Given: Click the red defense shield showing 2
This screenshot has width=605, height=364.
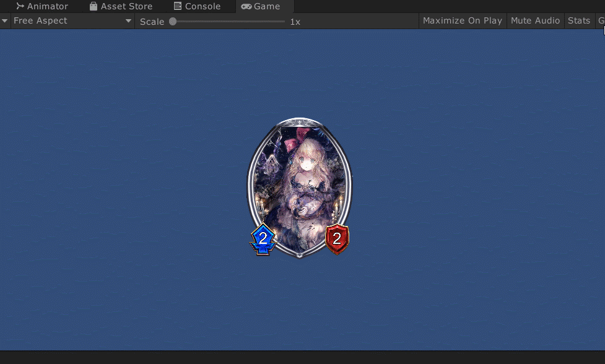Looking at the screenshot, I should tap(337, 239).
